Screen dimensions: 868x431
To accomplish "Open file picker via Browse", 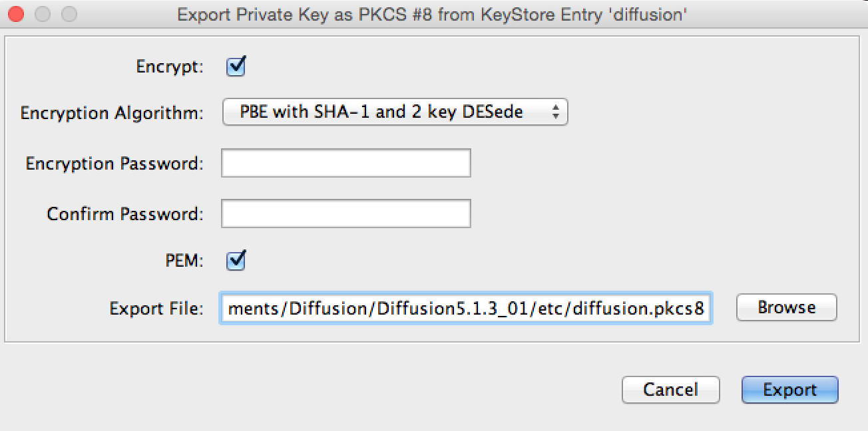I will click(x=786, y=307).
